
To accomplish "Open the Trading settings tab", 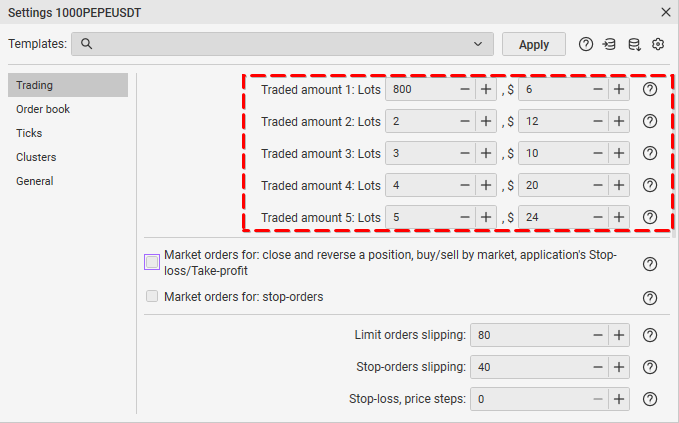I will [68, 85].
